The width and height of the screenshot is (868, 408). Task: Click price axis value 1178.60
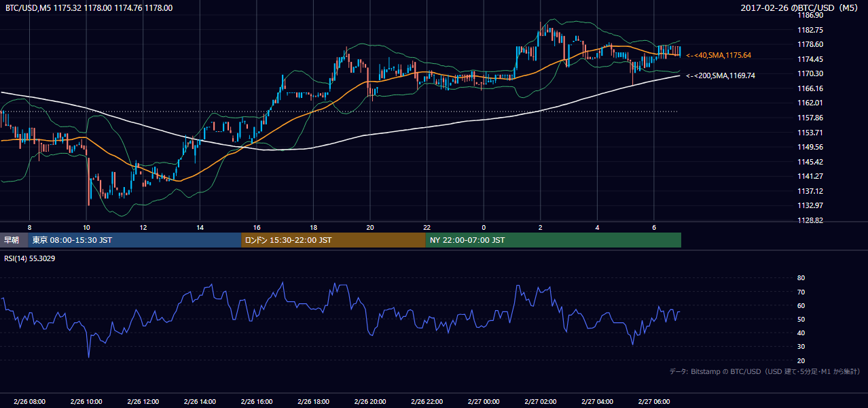tap(811, 44)
